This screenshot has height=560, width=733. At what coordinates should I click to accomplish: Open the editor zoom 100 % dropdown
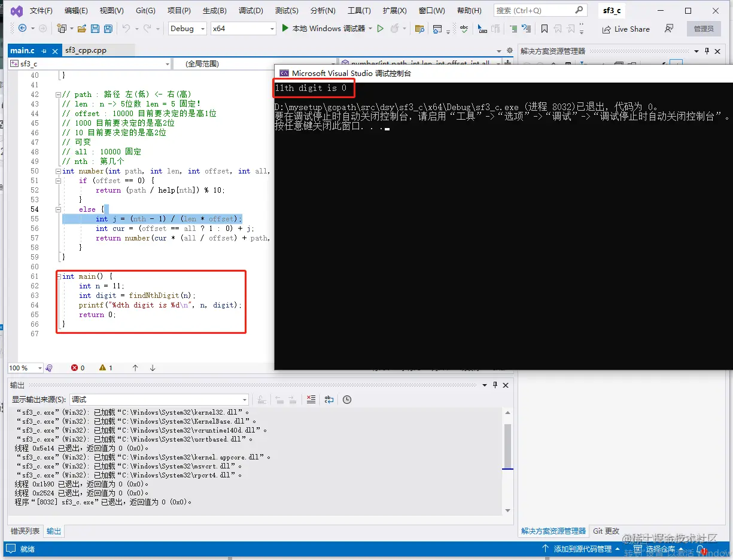click(x=25, y=368)
